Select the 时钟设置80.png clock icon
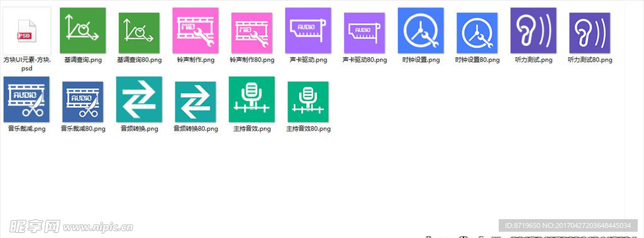Image resolution: width=644 pixels, height=238 pixels. point(477,33)
